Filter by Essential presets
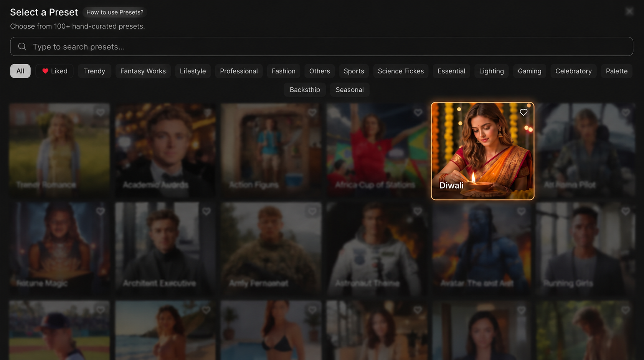This screenshot has height=360, width=644. coord(451,71)
